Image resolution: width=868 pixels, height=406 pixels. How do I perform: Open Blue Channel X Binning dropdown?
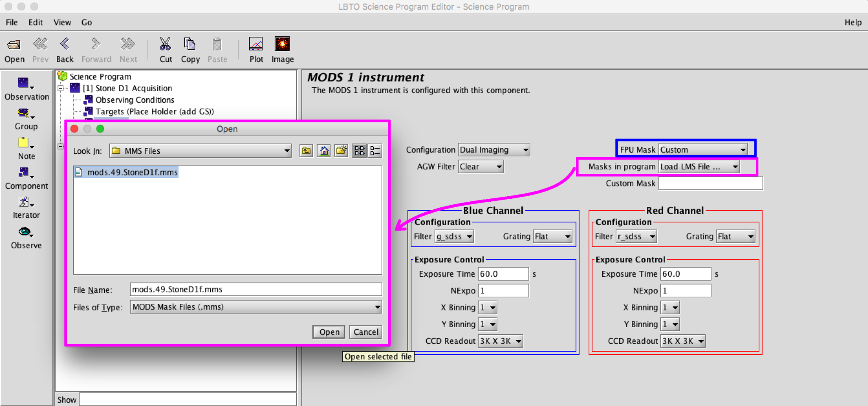[487, 308]
